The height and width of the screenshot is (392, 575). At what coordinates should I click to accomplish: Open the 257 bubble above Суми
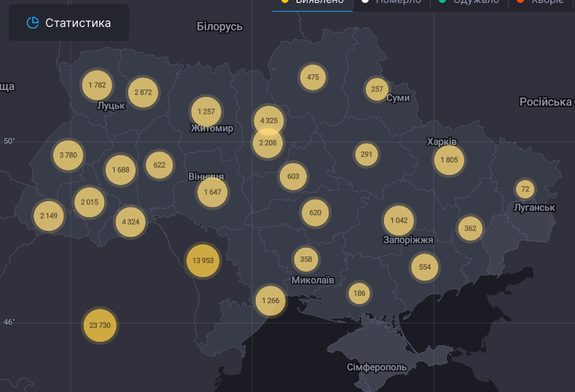click(x=377, y=89)
